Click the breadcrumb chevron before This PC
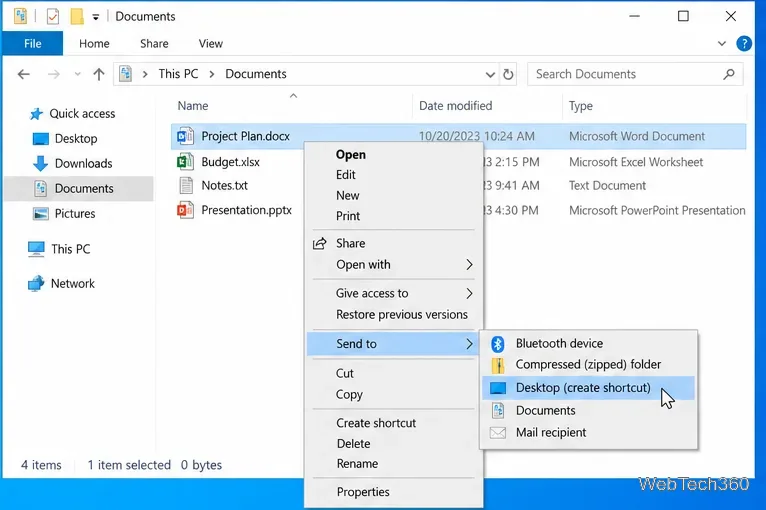 coord(145,74)
